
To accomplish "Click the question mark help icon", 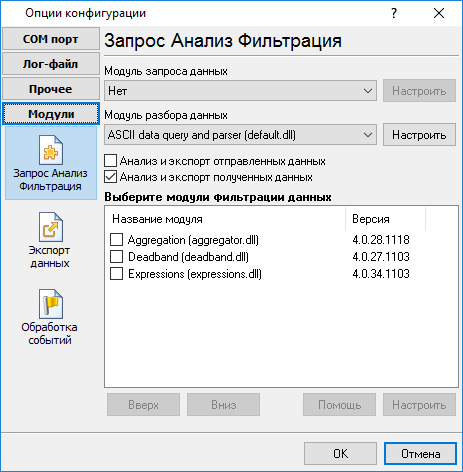I will coord(394,13).
